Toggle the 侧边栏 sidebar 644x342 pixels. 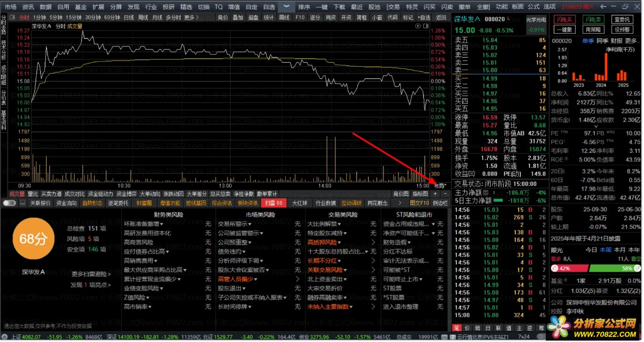[440, 203]
